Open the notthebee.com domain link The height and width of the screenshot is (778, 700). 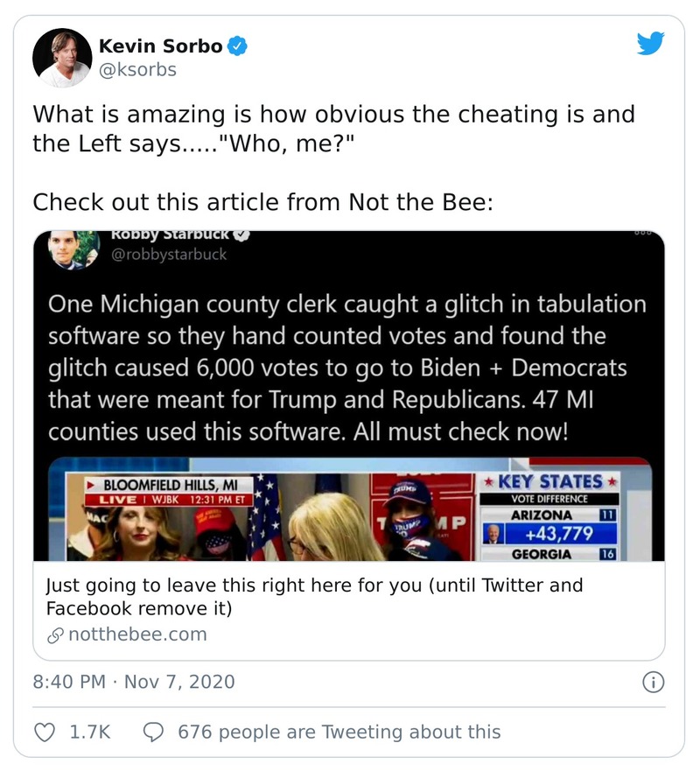pos(137,634)
